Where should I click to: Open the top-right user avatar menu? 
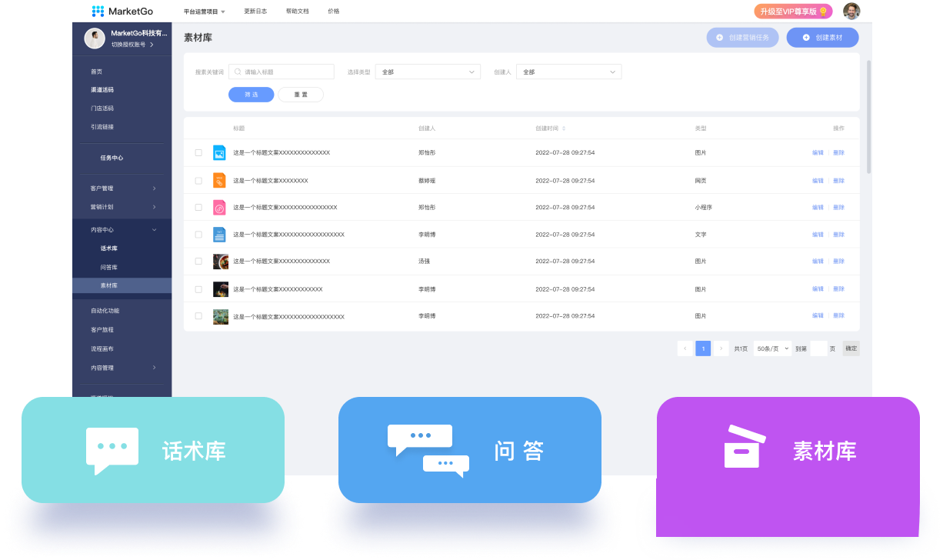click(851, 11)
